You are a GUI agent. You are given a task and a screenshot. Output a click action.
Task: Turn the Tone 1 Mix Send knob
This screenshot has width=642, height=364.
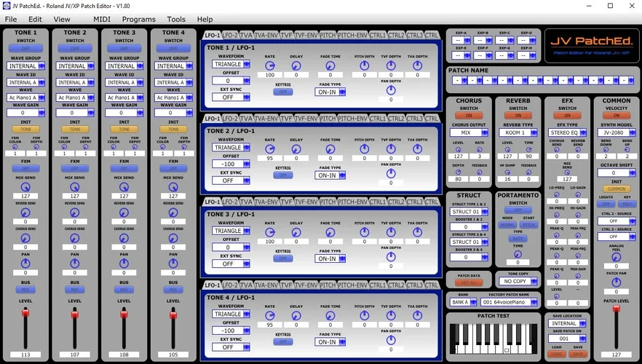coord(25,186)
